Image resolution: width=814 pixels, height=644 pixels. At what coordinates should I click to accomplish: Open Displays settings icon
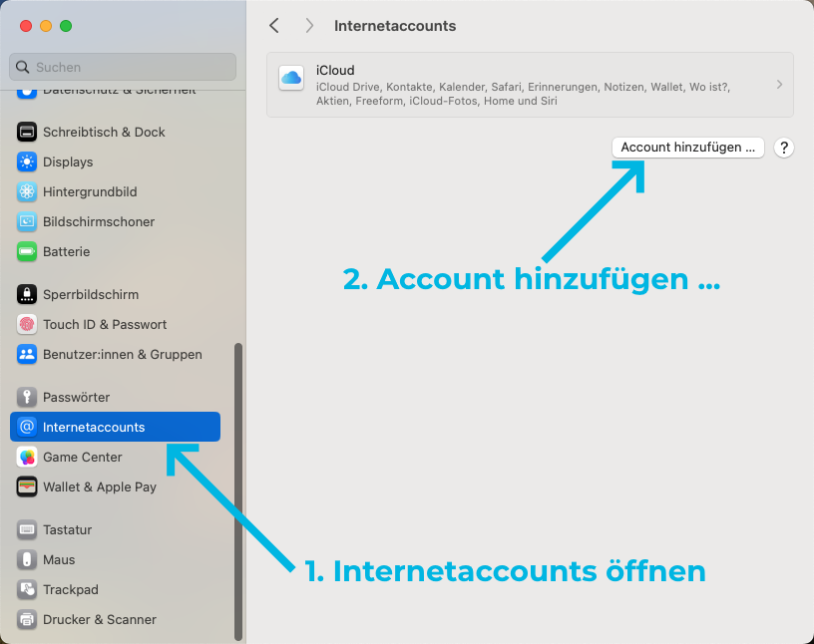(27, 161)
